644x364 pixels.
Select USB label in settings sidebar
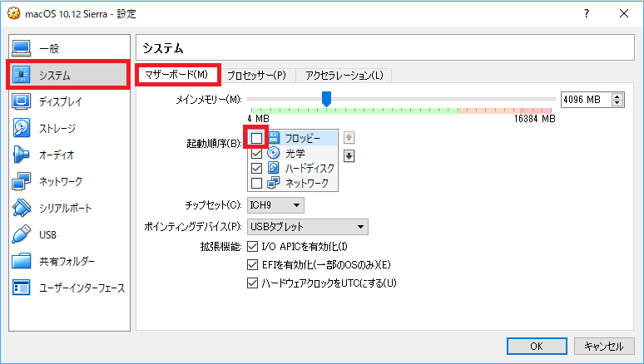click(x=47, y=234)
